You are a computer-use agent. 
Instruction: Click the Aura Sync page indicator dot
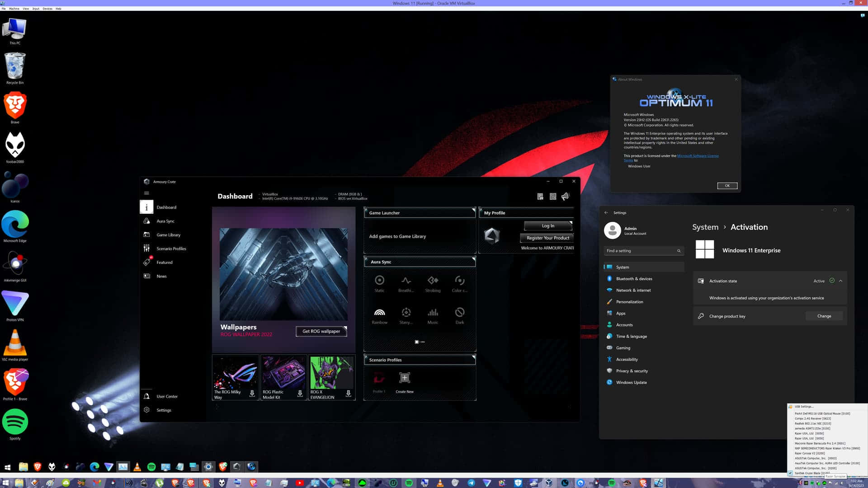(x=416, y=342)
